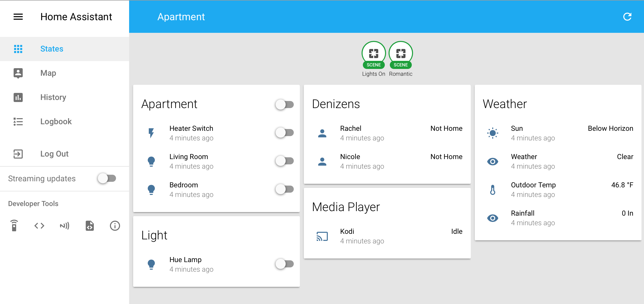Open the Events developer tool (broadcast icon)
The width and height of the screenshot is (644, 304).
65,225
